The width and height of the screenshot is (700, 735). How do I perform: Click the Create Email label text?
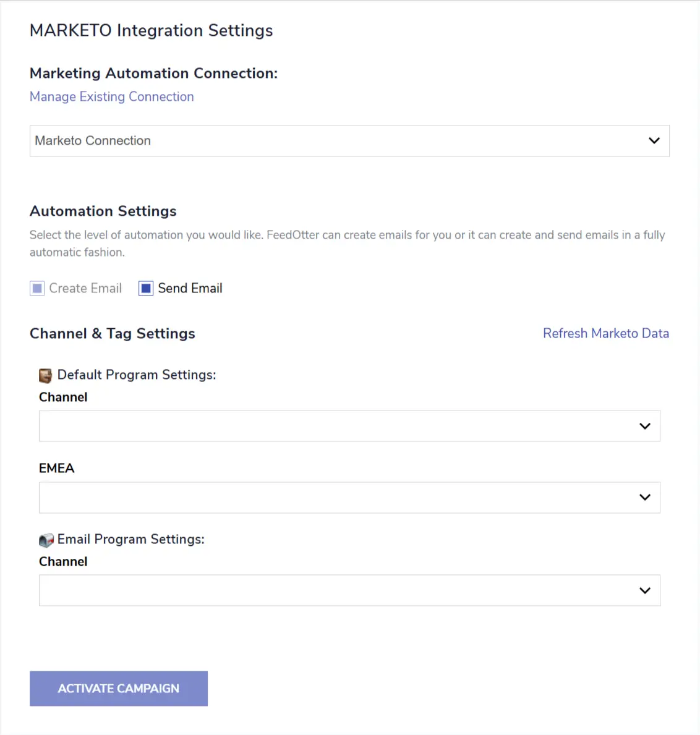coord(85,289)
